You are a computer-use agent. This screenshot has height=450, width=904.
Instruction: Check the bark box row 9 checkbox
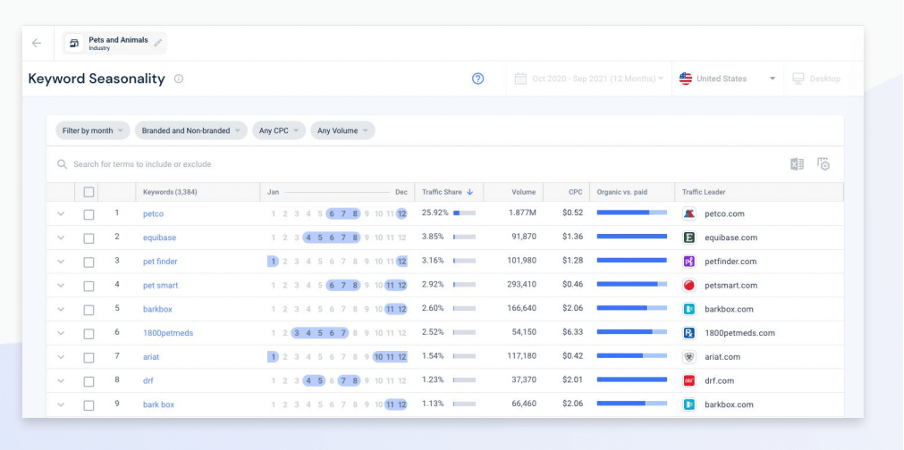pos(89,405)
